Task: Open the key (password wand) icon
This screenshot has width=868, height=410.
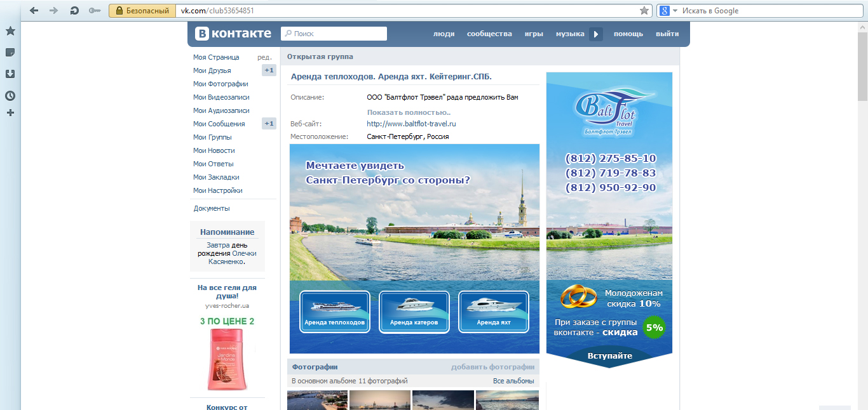Action: (95, 11)
